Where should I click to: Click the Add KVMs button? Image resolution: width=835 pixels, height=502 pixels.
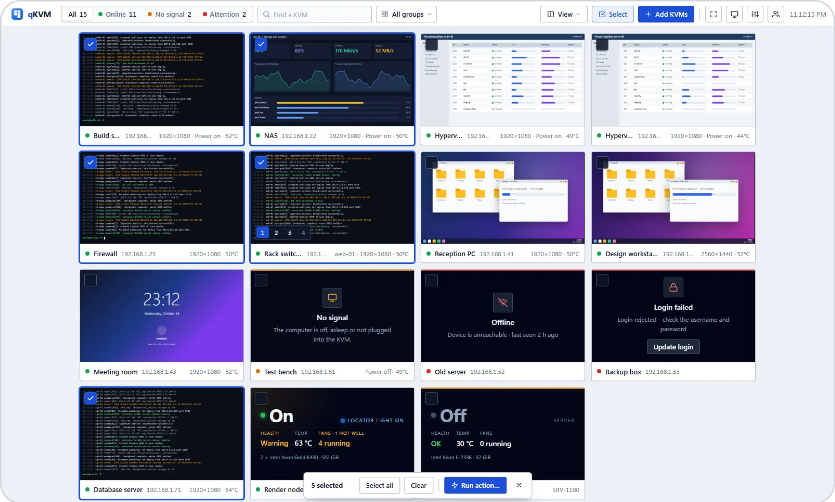(x=666, y=14)
